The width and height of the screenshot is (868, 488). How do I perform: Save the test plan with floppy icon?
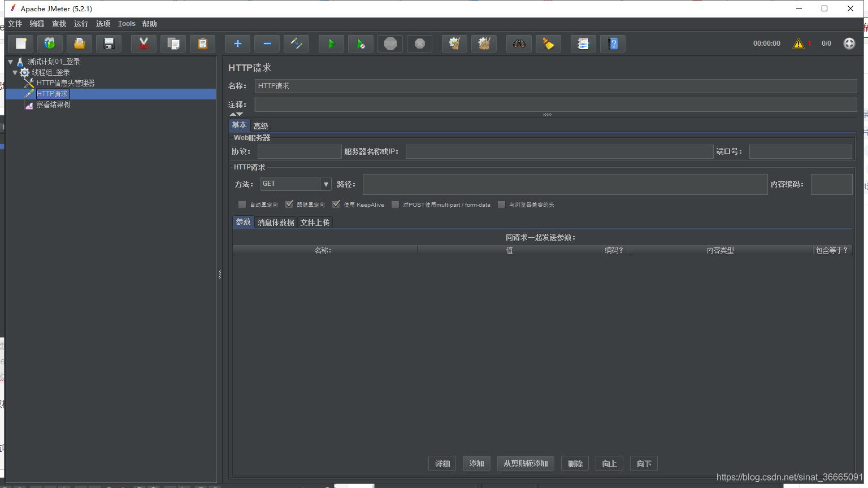(x=109, y=43)
